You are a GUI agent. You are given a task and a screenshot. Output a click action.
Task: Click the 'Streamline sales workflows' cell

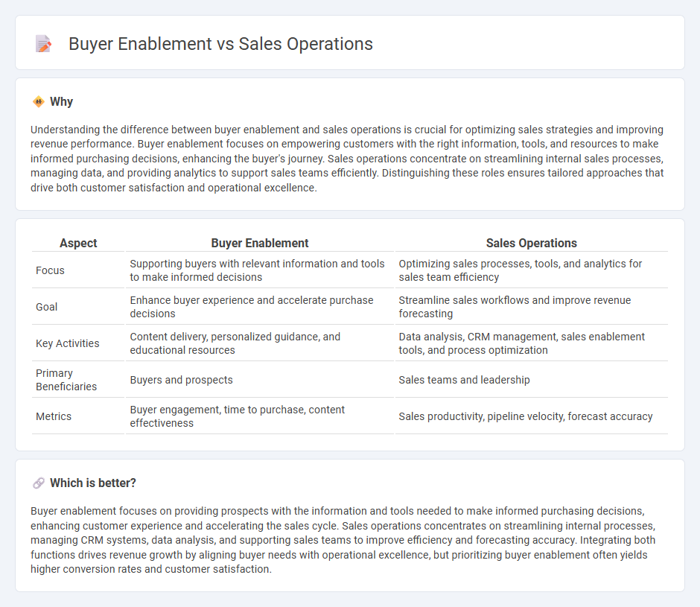(x=531, y=307)
